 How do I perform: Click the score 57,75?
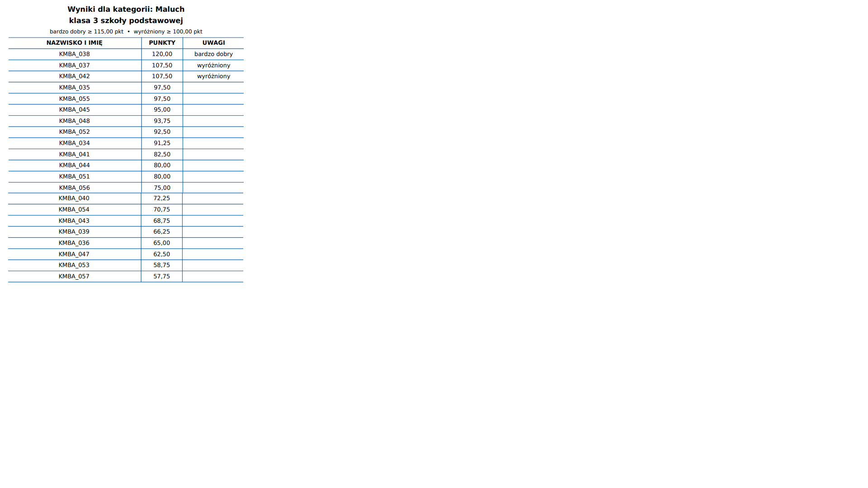click(162, 277)
